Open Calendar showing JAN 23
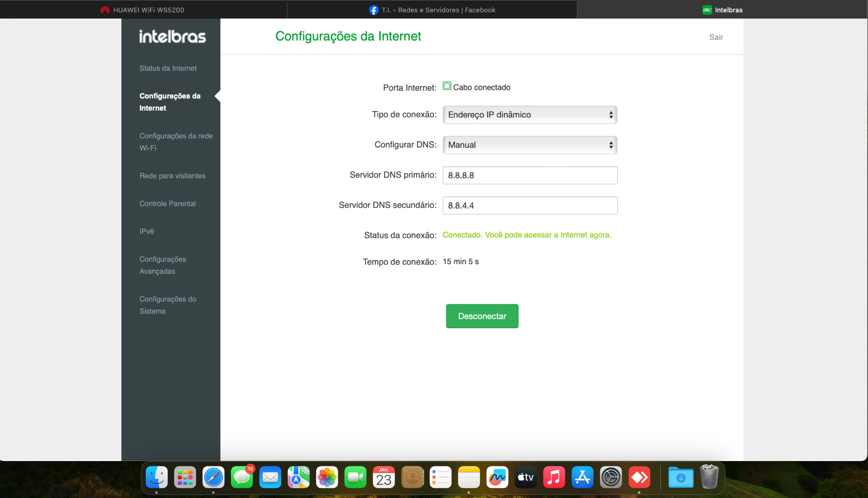 click(x=384, y=477)
